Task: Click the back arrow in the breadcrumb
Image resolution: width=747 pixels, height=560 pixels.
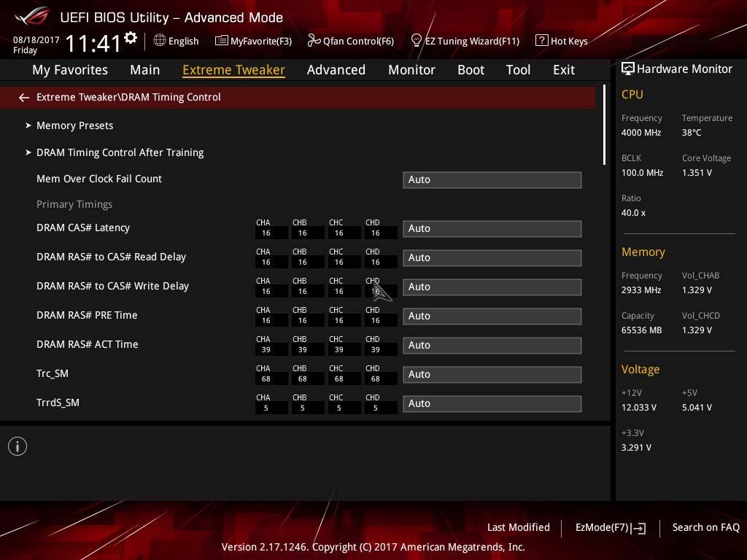Action: coord(24,98)
